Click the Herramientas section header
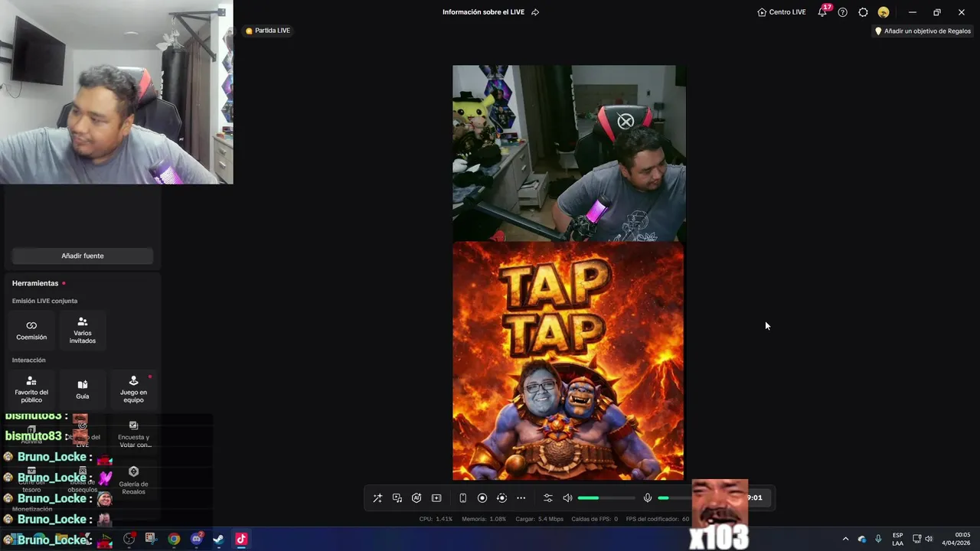980x551 pixels. click(x=35, y=283)
